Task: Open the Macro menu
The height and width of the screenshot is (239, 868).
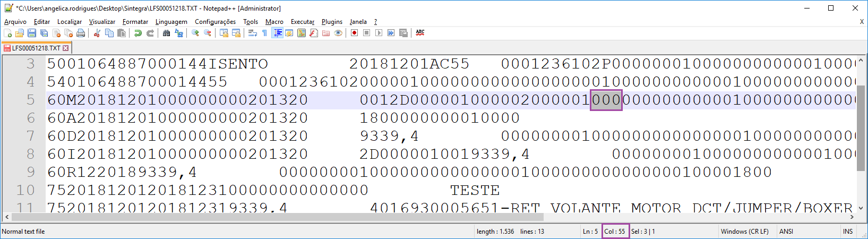Action: coord(274,22)
